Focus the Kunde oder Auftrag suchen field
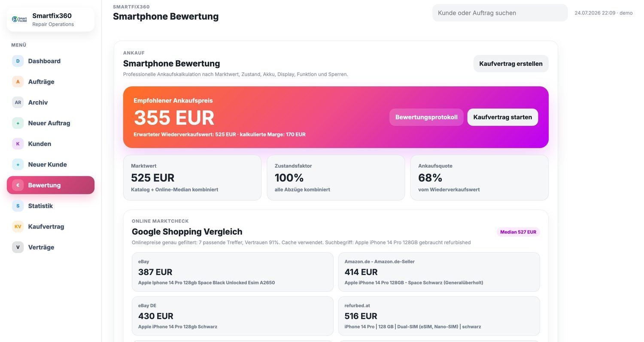Image resolution: width=644 pixels, height=342 pixels. (x=500, y=13)
